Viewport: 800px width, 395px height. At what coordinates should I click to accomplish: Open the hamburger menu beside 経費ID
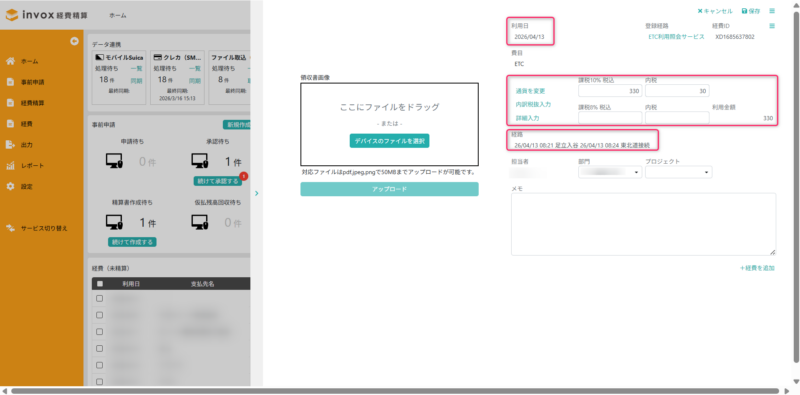(772, 26)
